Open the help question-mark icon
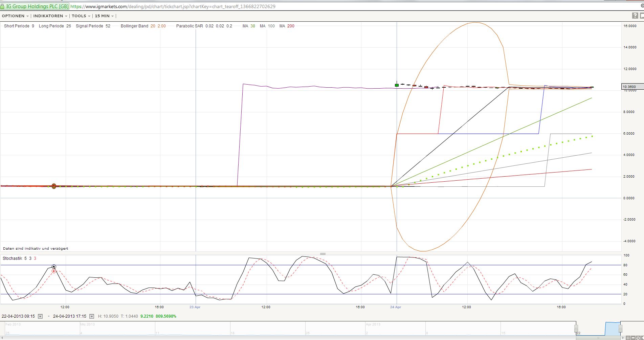Screen dimensions: 644x340 [x=635, y=16]
